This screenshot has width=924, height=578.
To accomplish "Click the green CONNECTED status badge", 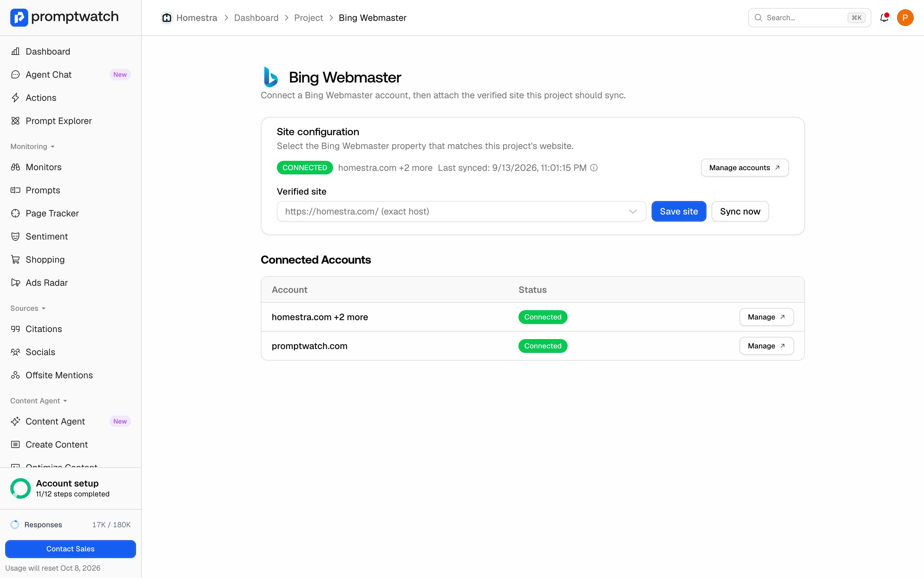I will pyautogui.click(x=305, y=168).
